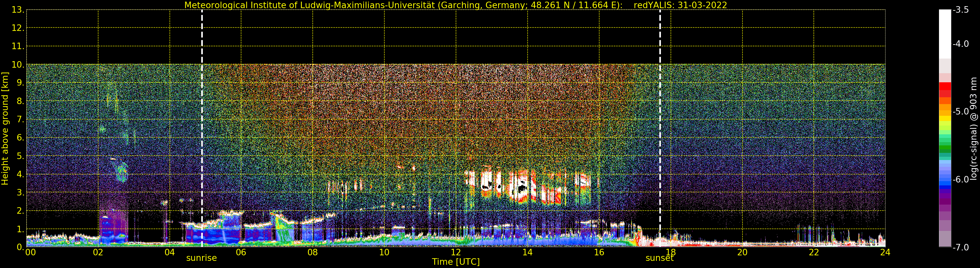980x268 pixels.
Task: Click height axis tick '8.'
Action: click(x=21, y=101)
